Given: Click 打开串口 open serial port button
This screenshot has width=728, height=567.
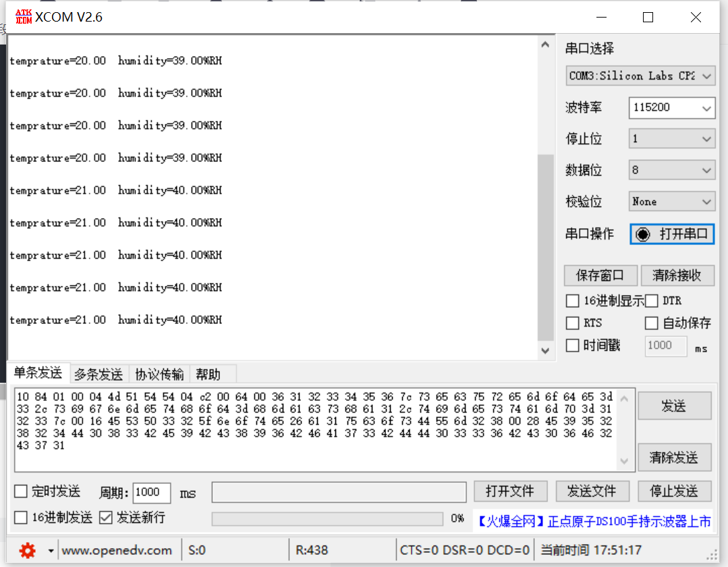Looking at the screenshot, I should [x=672, y=234].
